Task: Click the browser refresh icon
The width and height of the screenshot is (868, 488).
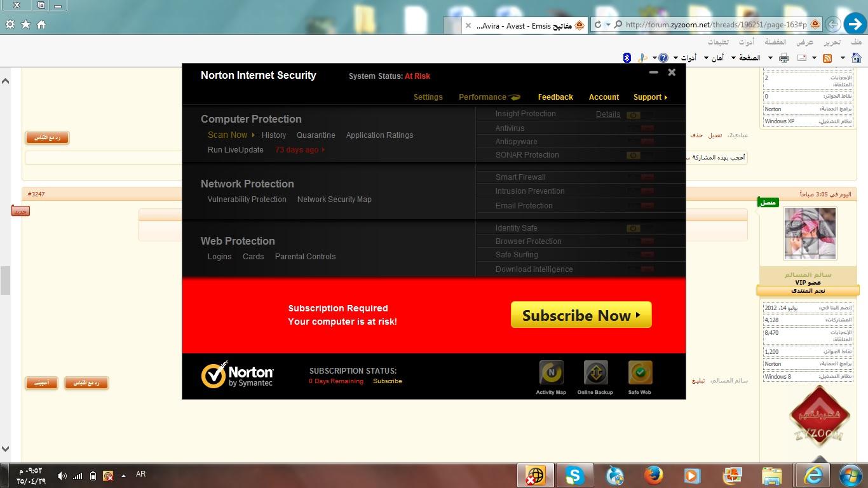Action: click(x=597, y=25)
